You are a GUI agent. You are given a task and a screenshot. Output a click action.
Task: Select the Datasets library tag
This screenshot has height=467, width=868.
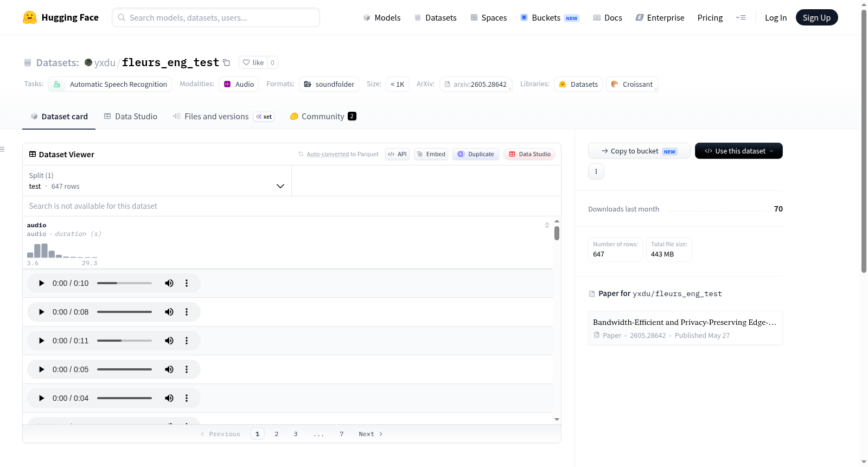578,84
